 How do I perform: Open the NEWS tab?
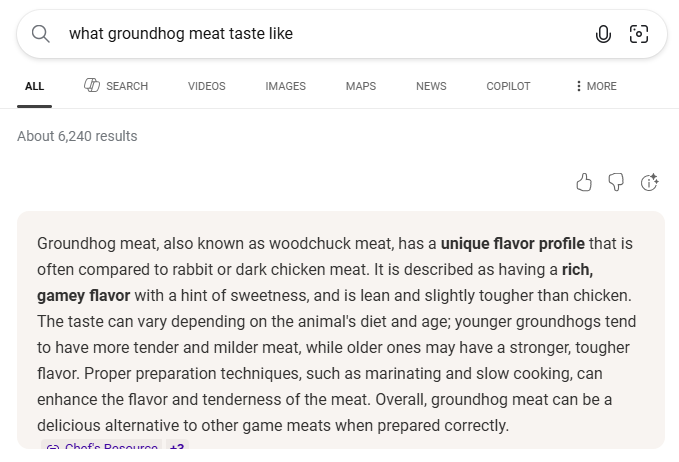(x=431, y=86)
